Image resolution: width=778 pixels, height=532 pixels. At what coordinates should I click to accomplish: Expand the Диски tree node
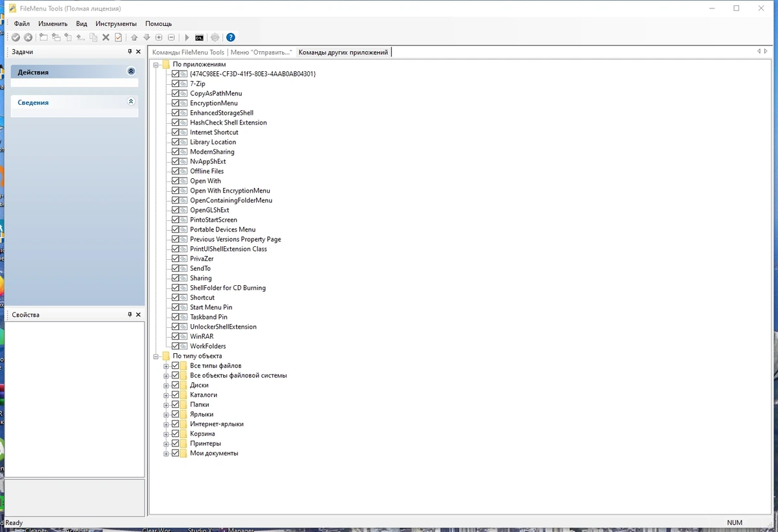pyautogui.click(x=166, y=386)
